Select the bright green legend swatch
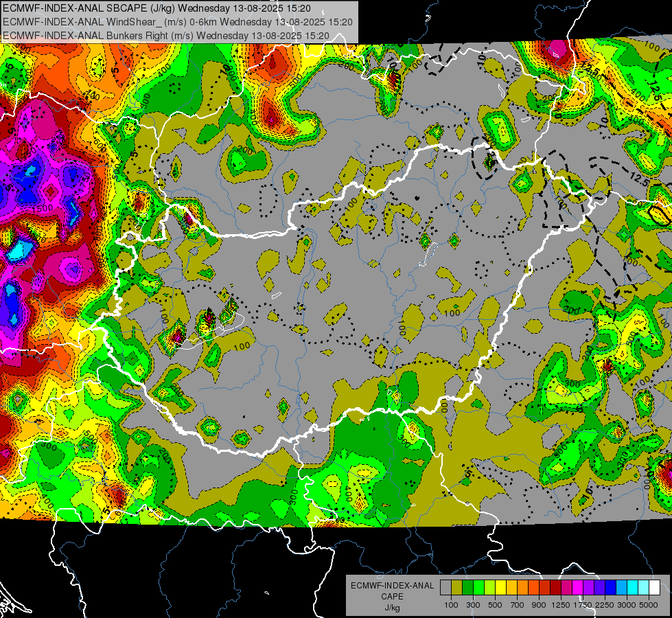The image size is (672, 618). (478, 588)
